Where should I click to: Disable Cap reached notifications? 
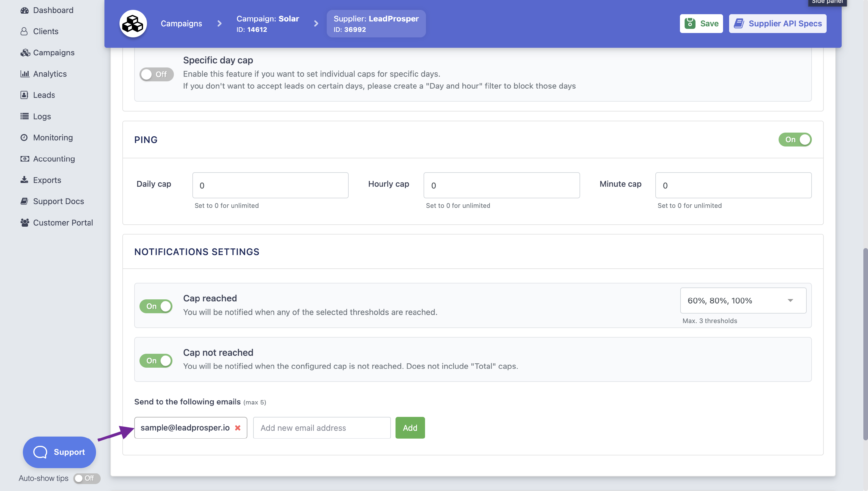click(156, 306)
